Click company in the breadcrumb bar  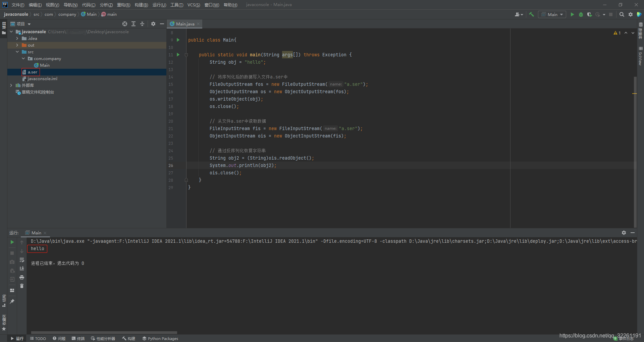[x=67, y=14]
